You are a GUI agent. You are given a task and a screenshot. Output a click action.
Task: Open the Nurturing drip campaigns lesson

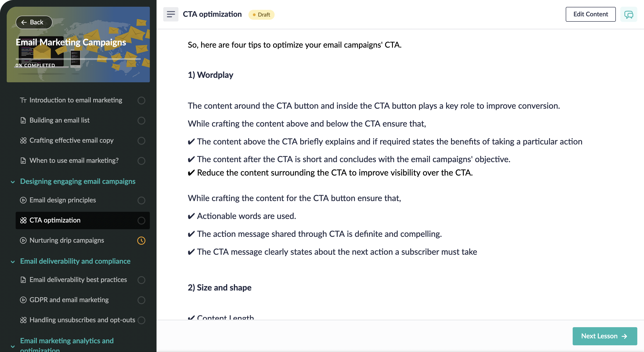coord(67,240)
